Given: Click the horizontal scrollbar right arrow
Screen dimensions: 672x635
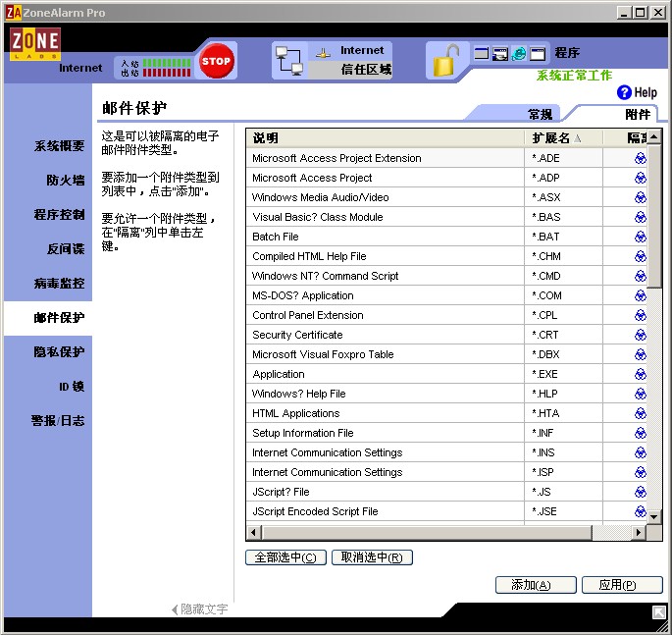Looking at the screenshot, I should click(x=639, y=533).
